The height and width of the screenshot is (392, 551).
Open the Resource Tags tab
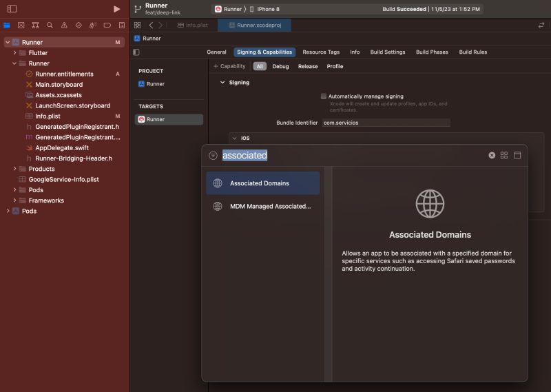[x=321, y=52]
